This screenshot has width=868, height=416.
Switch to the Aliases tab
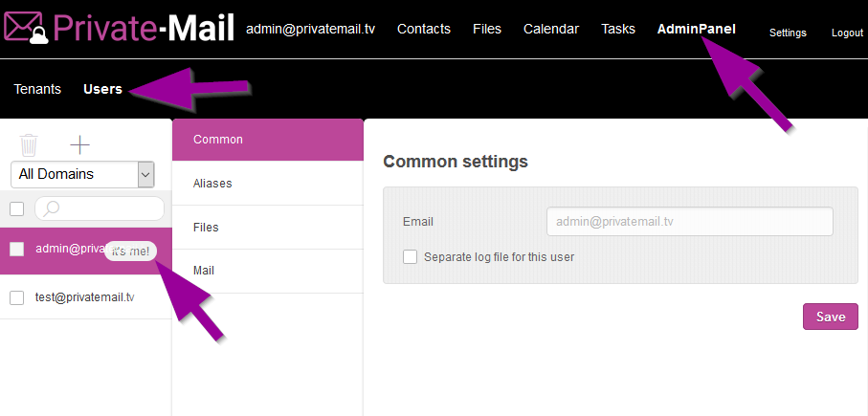pyautogui.click(x=212, y=184)
